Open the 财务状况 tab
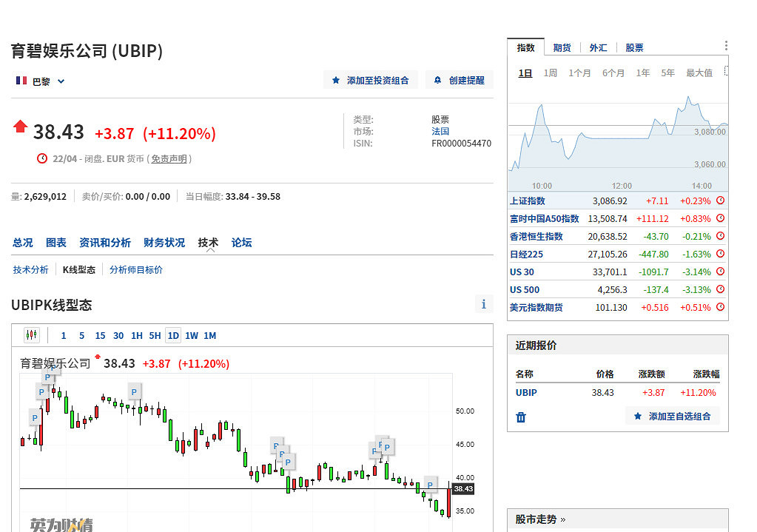This screenshot has height=532, width=757. click(x=164, y=243)
